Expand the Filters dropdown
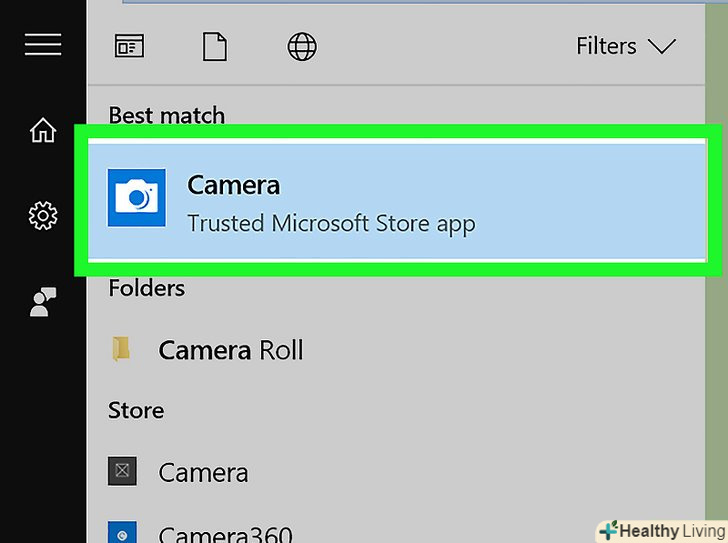The image size is (728, 543). [x=626, y=46]
